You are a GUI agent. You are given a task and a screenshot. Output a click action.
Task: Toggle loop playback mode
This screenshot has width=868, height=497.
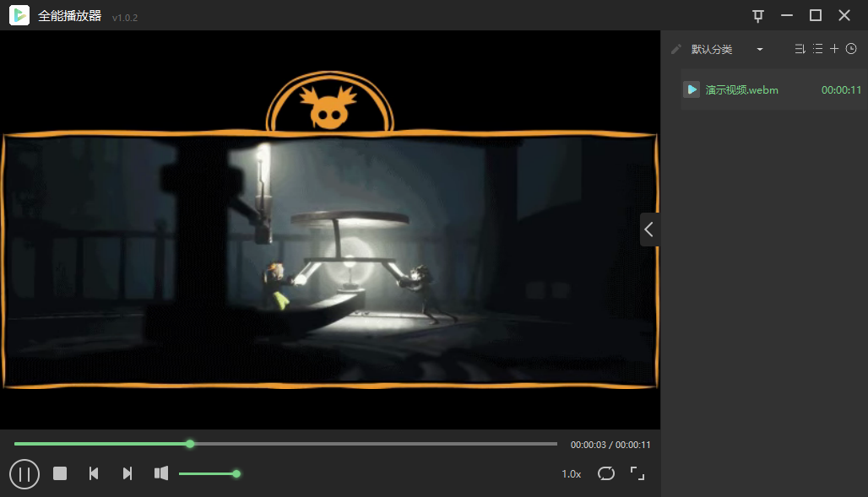tap(606, 473)
